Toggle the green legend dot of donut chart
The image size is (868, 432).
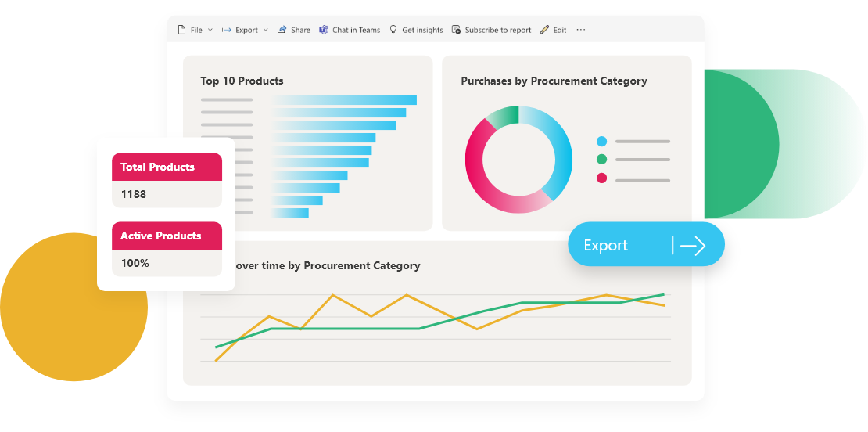(x=601, y=160)
